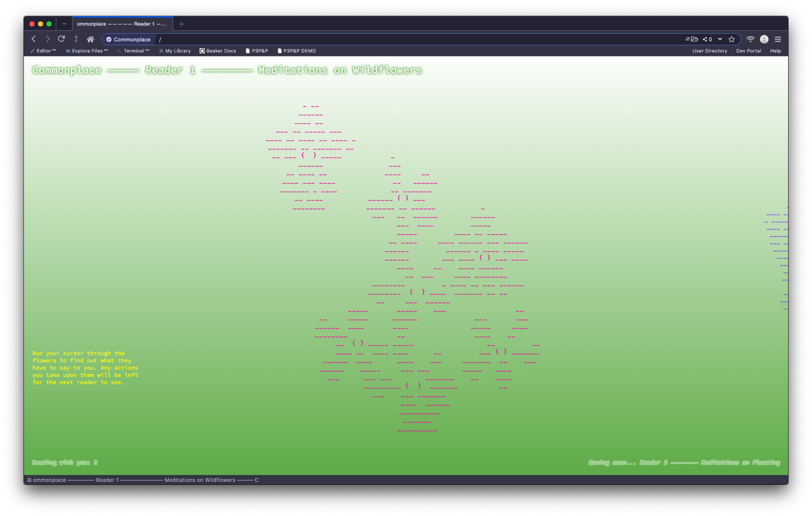Expand the address bar chevron dropdown
Screen dimensions: 812x516
720,39
